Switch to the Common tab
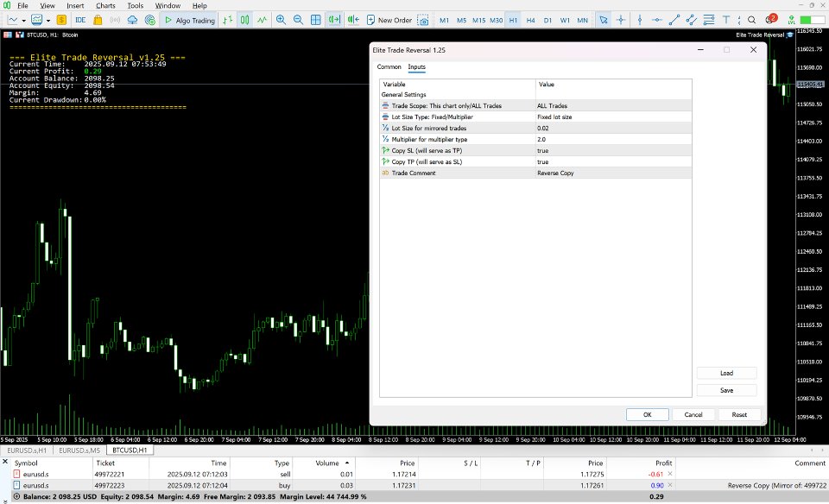The image size is (829, 504). click(389, 66)
